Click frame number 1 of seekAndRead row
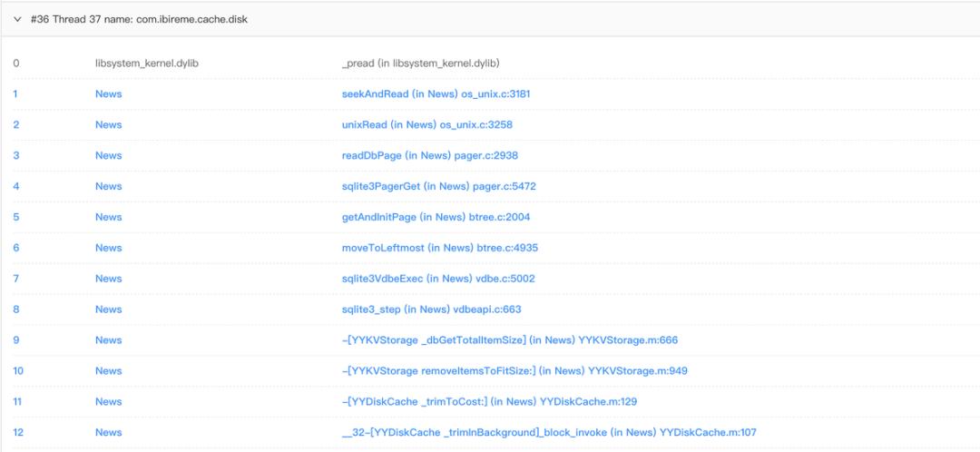 (15, 93)
